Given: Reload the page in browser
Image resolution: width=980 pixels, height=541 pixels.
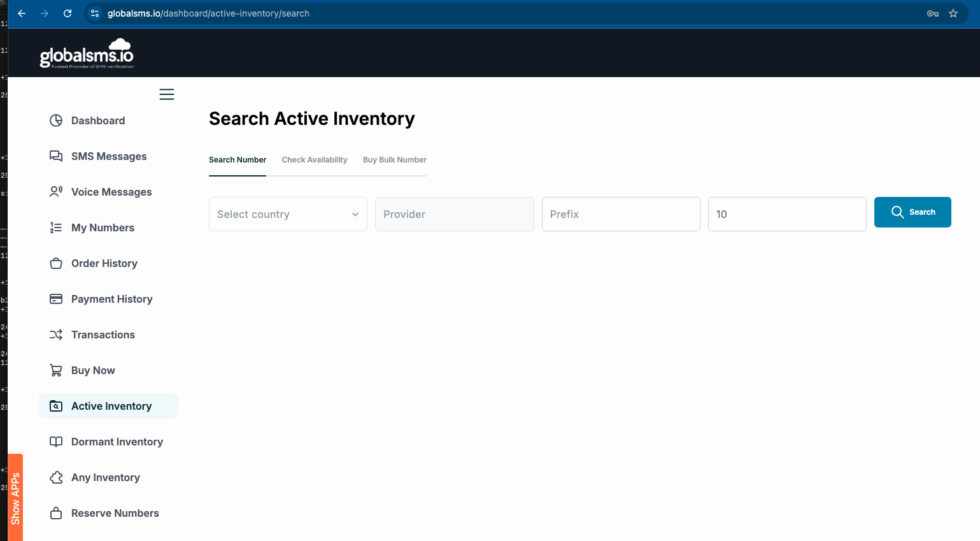Looking at the screenshot, I should (67, 13).
